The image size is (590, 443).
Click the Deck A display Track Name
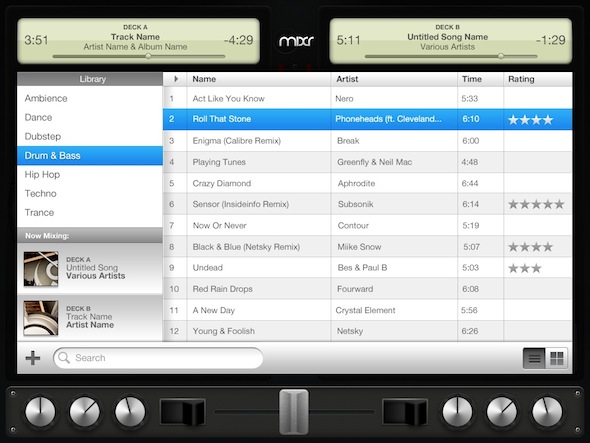point(135,37)
